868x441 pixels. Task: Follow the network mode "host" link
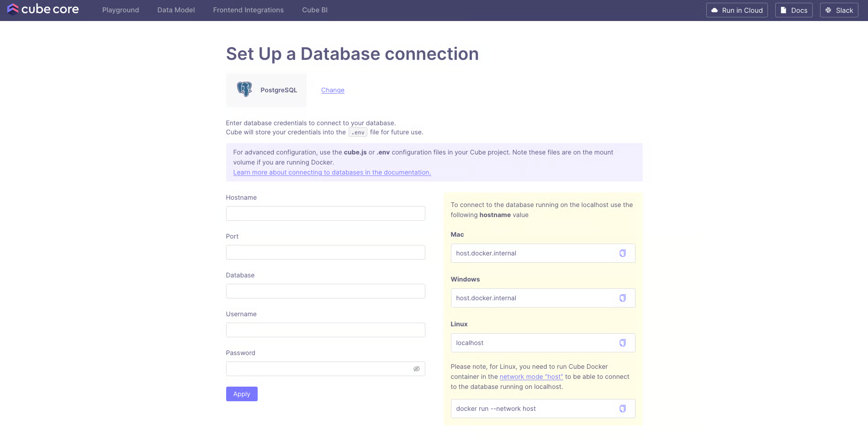(531, 377)
